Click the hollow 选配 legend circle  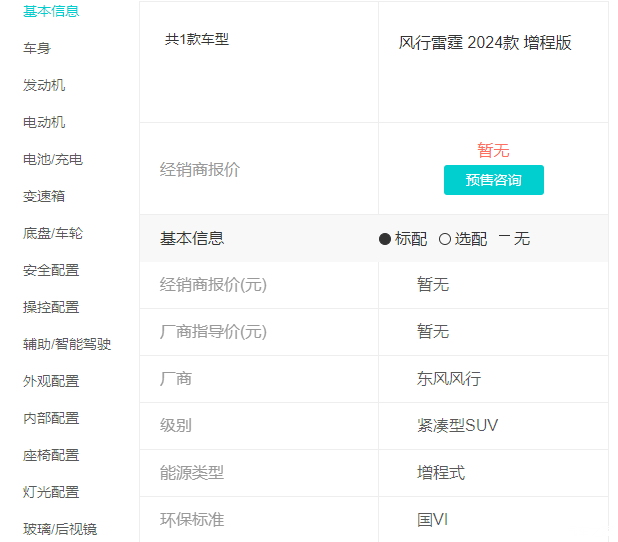point(445,239)
